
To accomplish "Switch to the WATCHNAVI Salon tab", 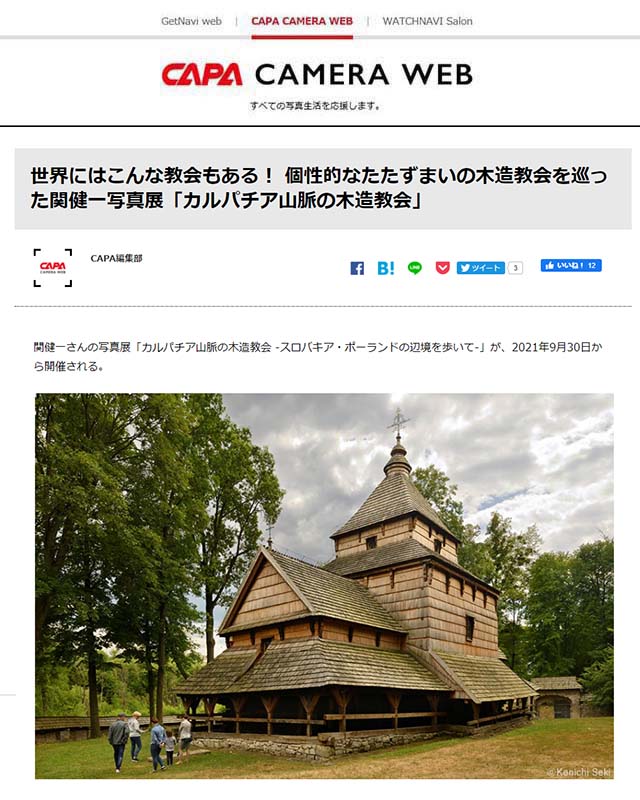I will 428,21.
